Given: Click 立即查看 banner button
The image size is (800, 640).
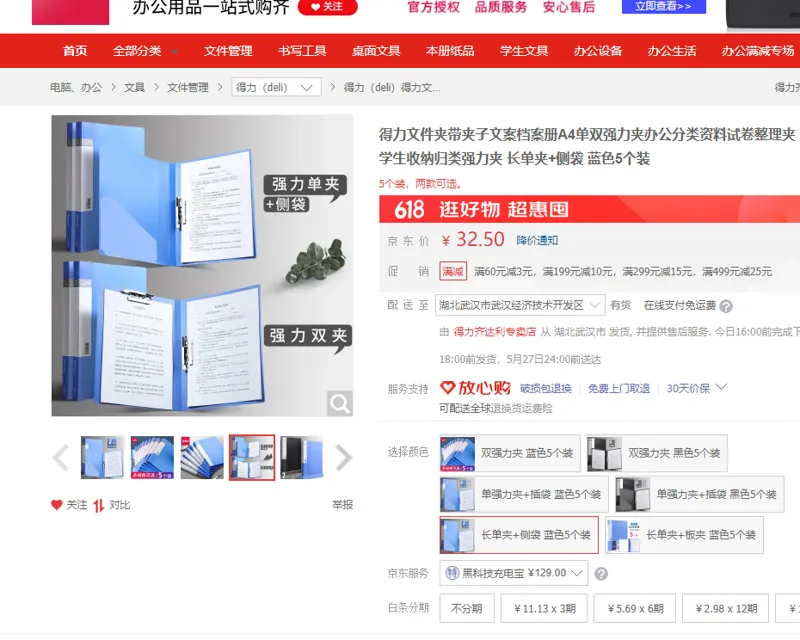Looking at the screenshot, I should pos(664,6).
